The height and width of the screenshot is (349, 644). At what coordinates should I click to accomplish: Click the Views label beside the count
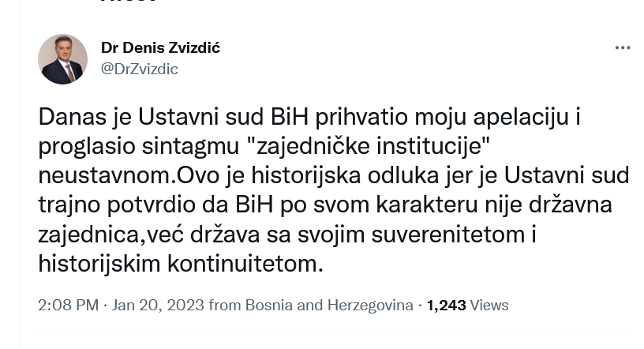[x=489, y=306]
